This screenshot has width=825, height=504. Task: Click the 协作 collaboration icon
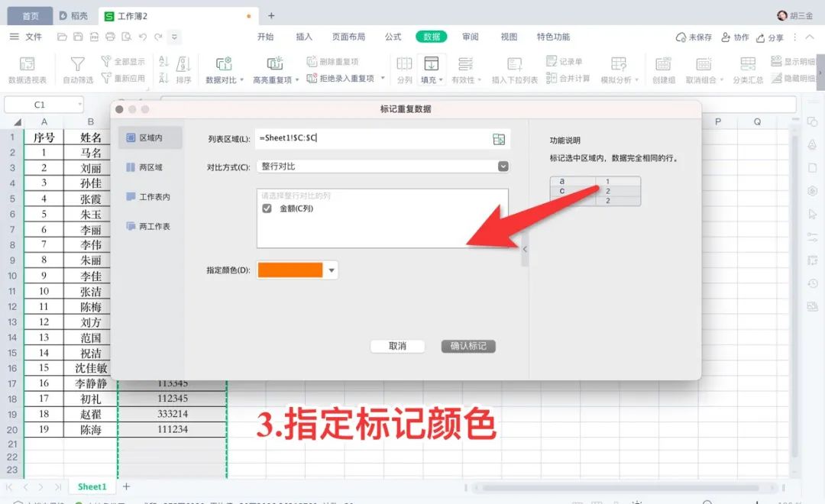[x=726, y=37]
